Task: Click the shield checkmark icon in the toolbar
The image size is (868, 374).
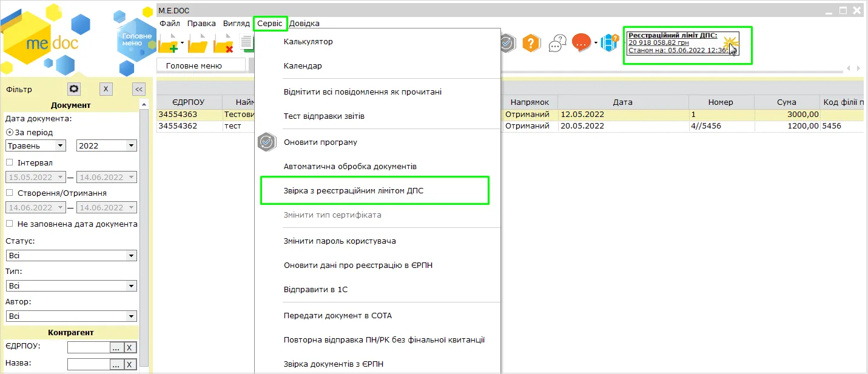Action: click(x=508, y=43)
